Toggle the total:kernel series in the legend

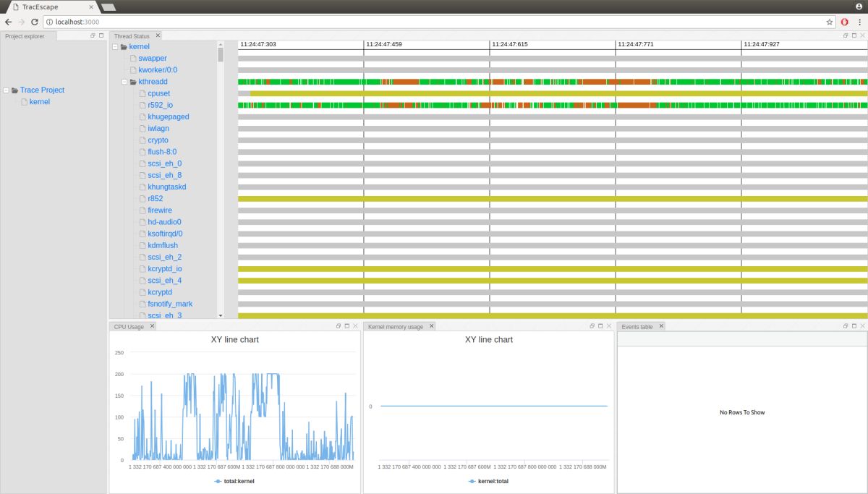234,481
